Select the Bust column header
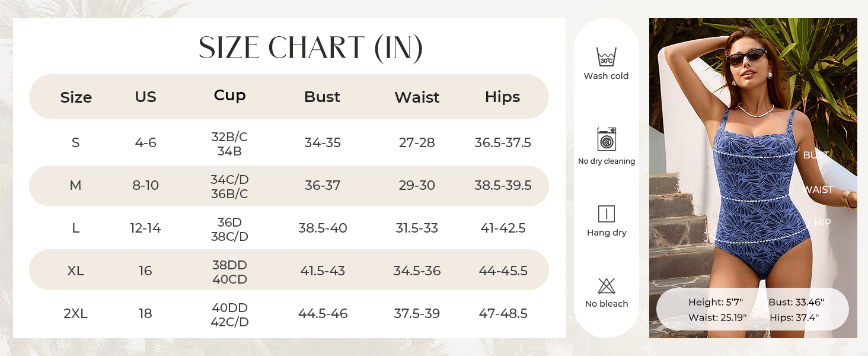The width and height of the screenshot is (868, 356). tap(322, 97)
